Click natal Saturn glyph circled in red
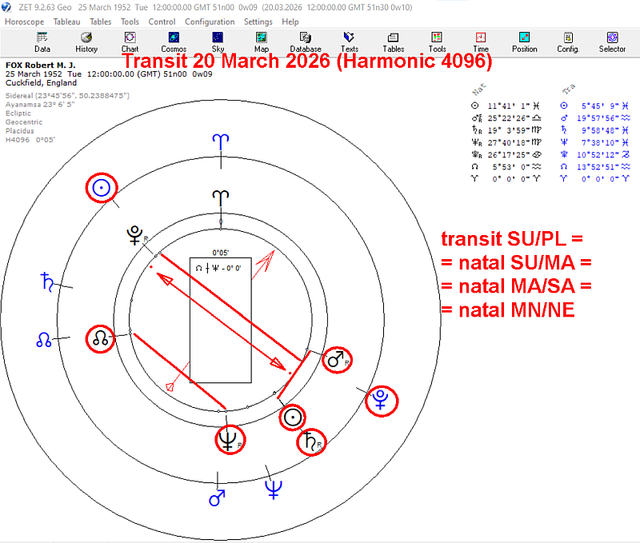The height and width of the screenshot is (543, 640). tap(310, 442)
